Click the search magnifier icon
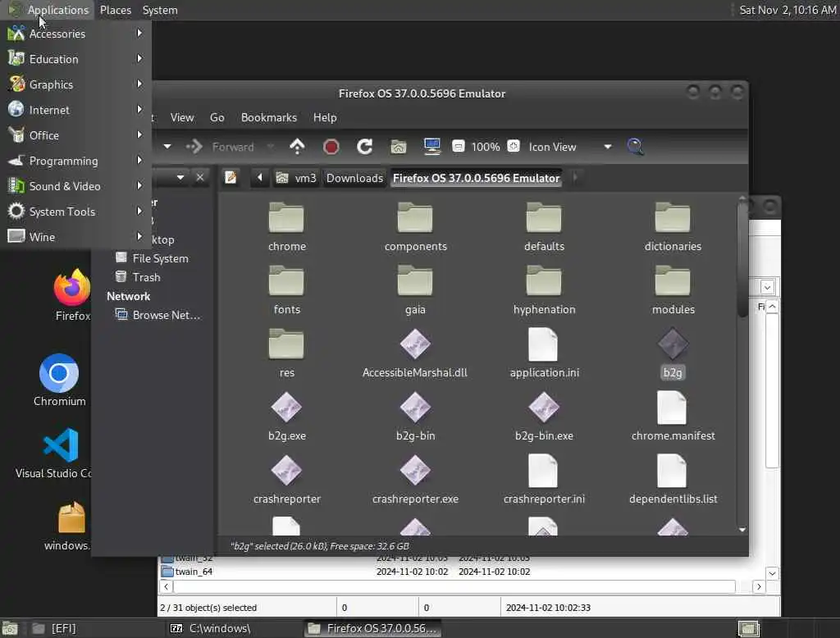The image size is (840, 638). (x=636, y=147)
